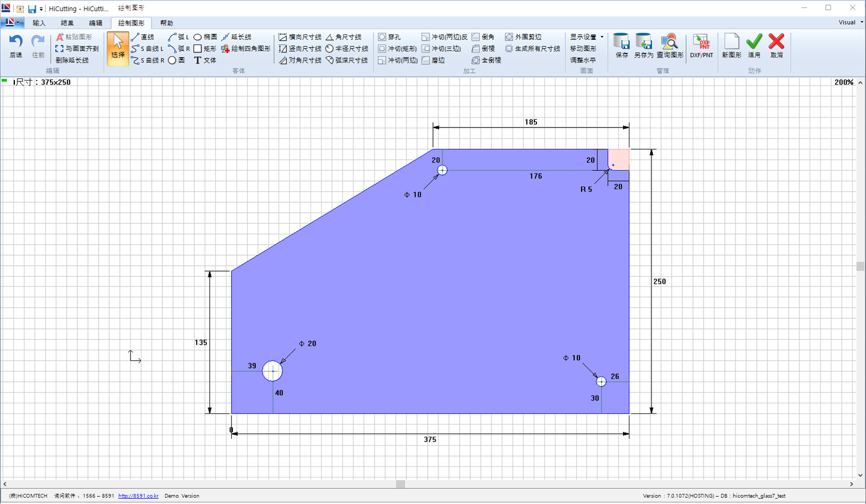This screenshot has height=504, width=866.
Task: Click the 后退 undo arrow icon
Action: point(16,42)
